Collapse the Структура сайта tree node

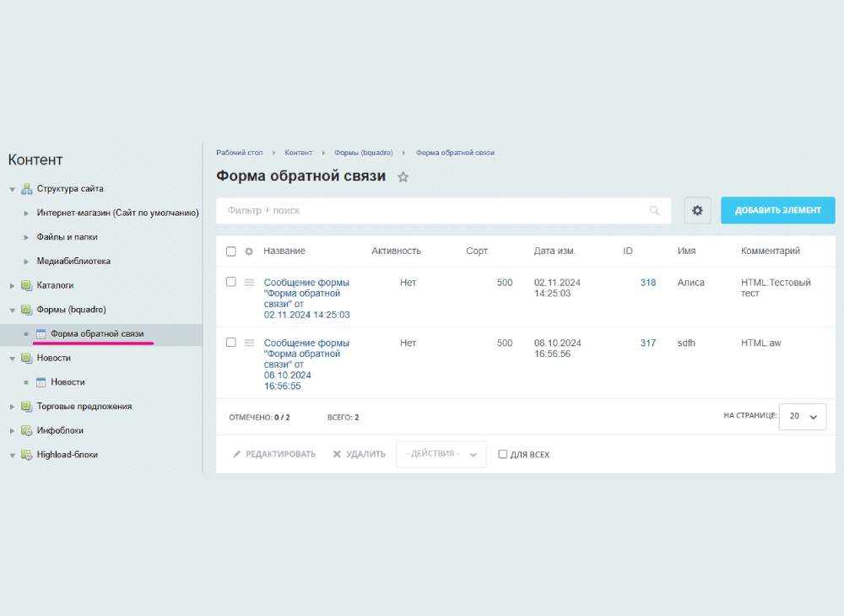point(13,189)
